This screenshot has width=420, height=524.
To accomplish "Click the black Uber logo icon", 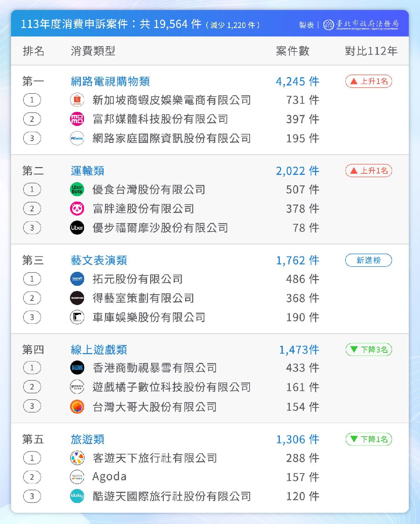I will 77,228.
